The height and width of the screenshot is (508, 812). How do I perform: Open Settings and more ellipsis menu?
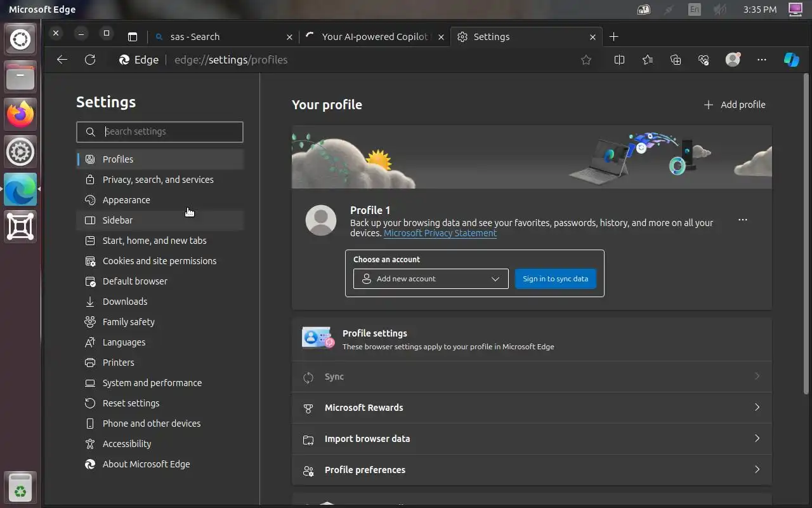(x=762, y=60)
